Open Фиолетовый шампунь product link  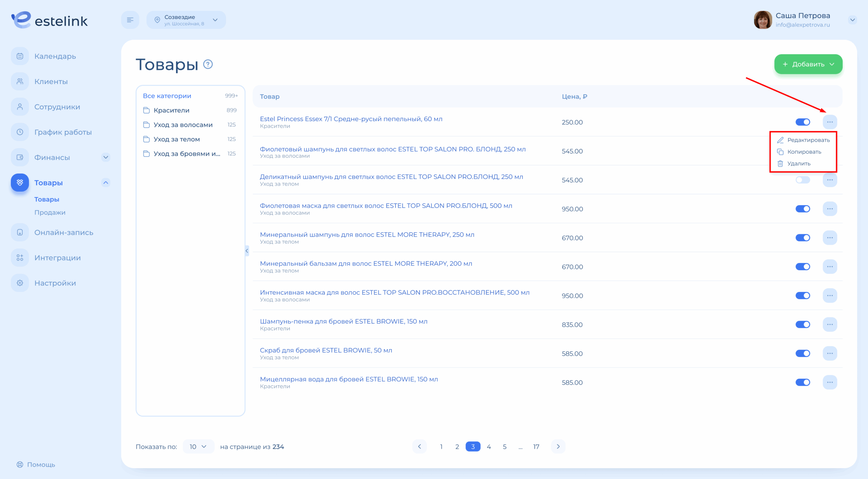pyautogui.click(x=393, y=149)
